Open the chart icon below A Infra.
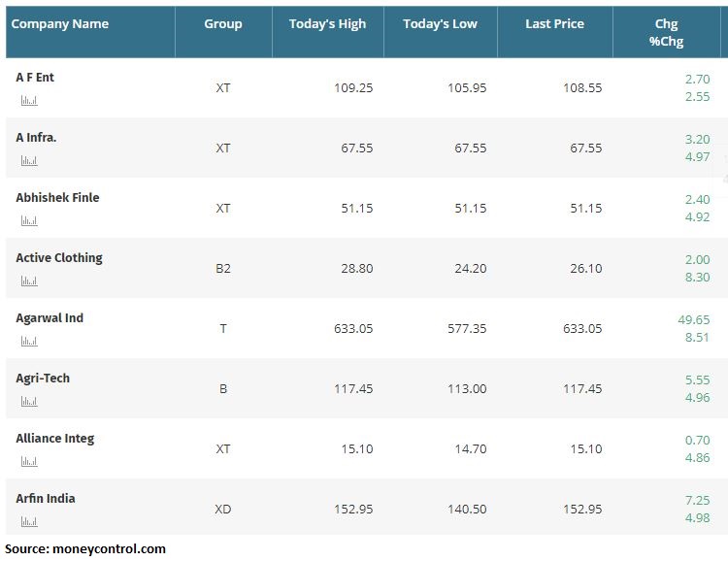Image resolution: width=728 pixels, height=561 pixels. click(x=28, y=160)
